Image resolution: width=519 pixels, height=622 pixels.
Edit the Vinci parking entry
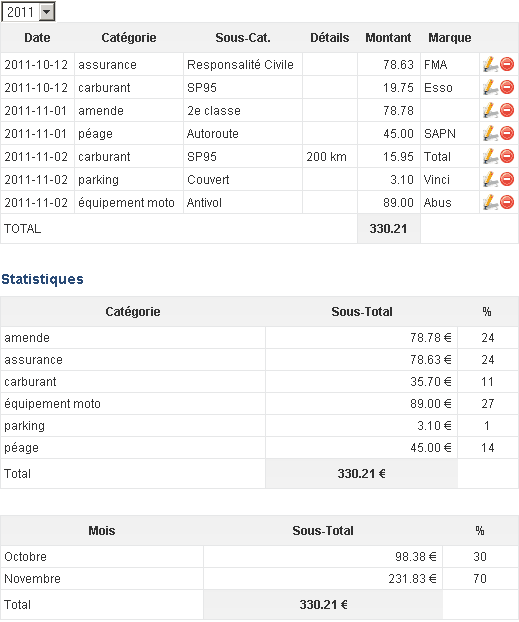tap(490, 179)
